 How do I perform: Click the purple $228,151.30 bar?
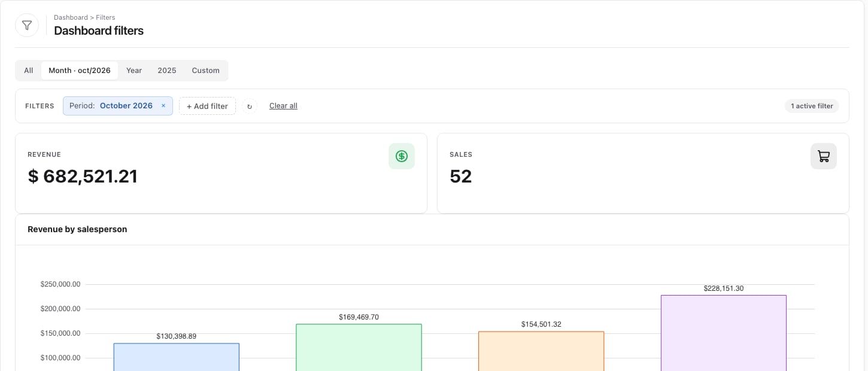click(724, 333)
